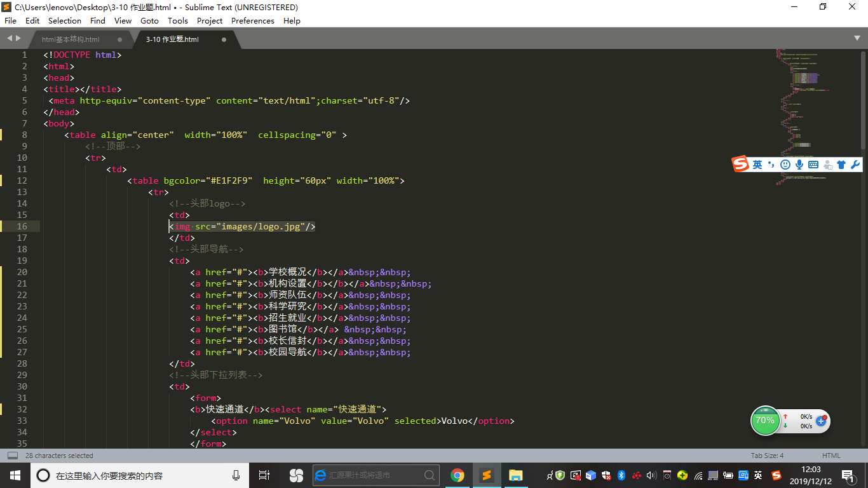Click the selected img src line of code

pyautogui.click(x=242, y=226)
